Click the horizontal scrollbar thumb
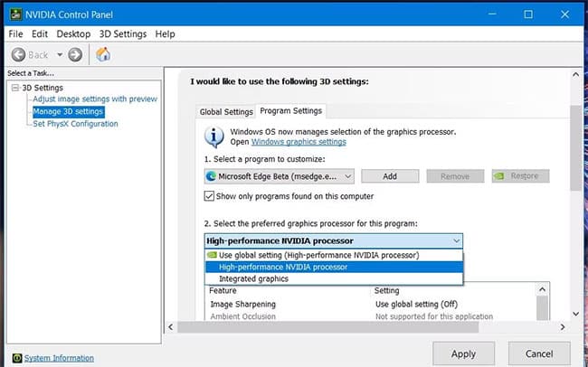588x367 pixels. point(328,327)
